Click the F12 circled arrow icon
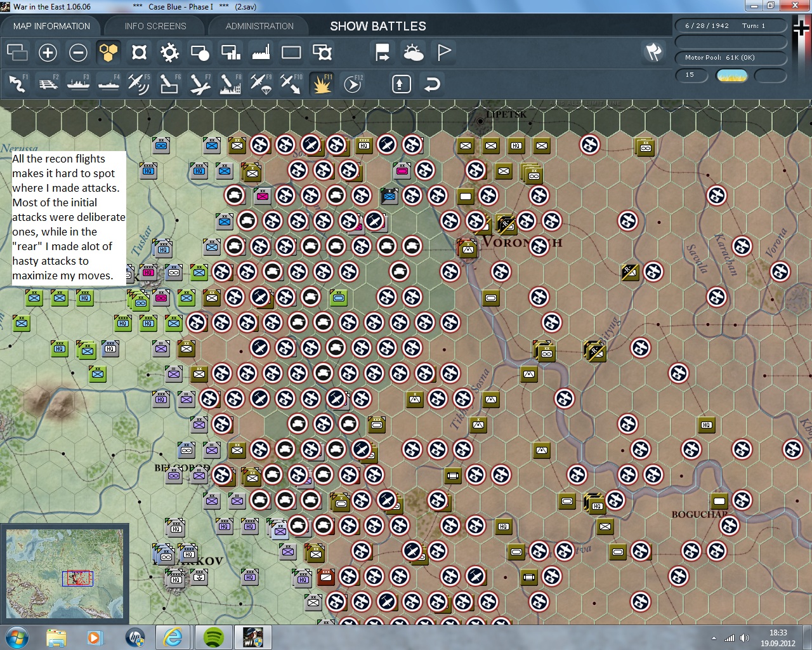The height and width of the screenshot is (650, 812). click(352, 84)
